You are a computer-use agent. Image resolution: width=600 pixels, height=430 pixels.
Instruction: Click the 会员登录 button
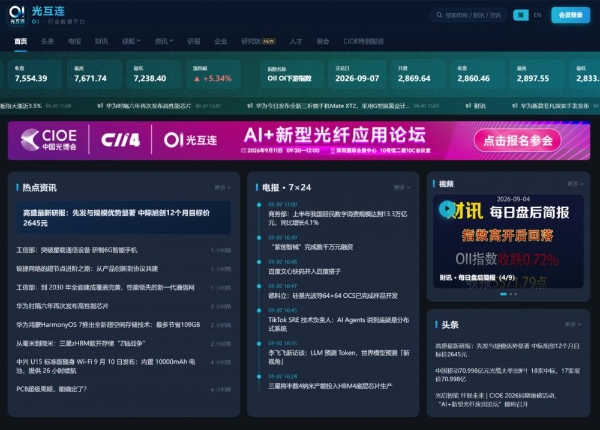571,15
